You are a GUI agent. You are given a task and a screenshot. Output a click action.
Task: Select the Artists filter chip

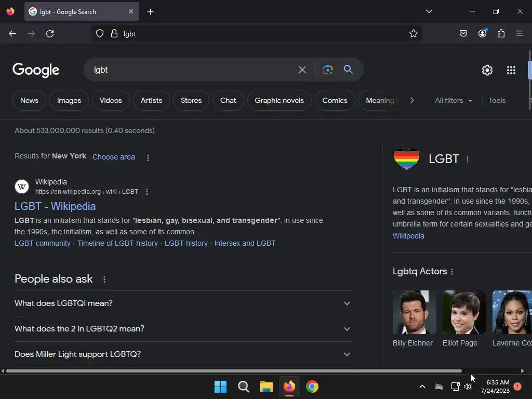point(151,100)
